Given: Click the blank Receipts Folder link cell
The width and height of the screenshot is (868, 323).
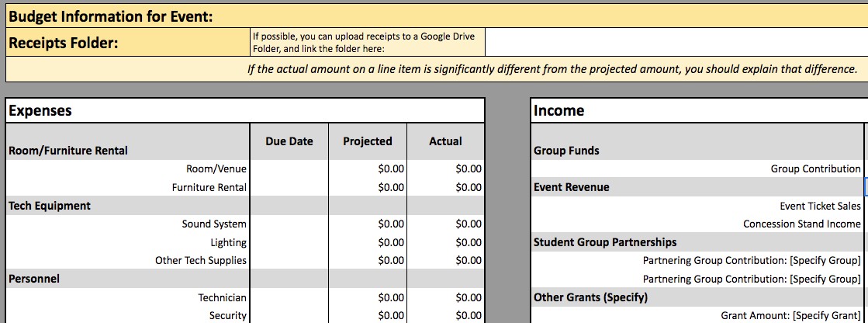Looking at the screenshot, I should [x=676, y=43].
